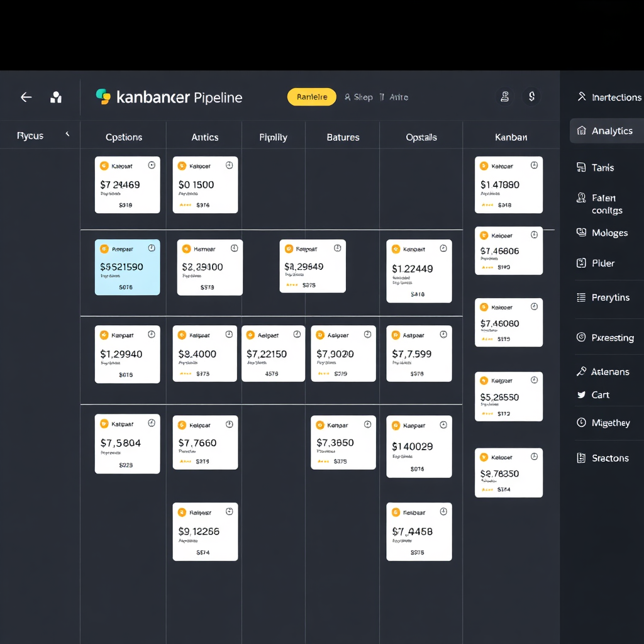Viewport: 644px width, 644px height.
Task: Open the user profile icon in header
Action: pyautogui.click(x=504, y=97)
